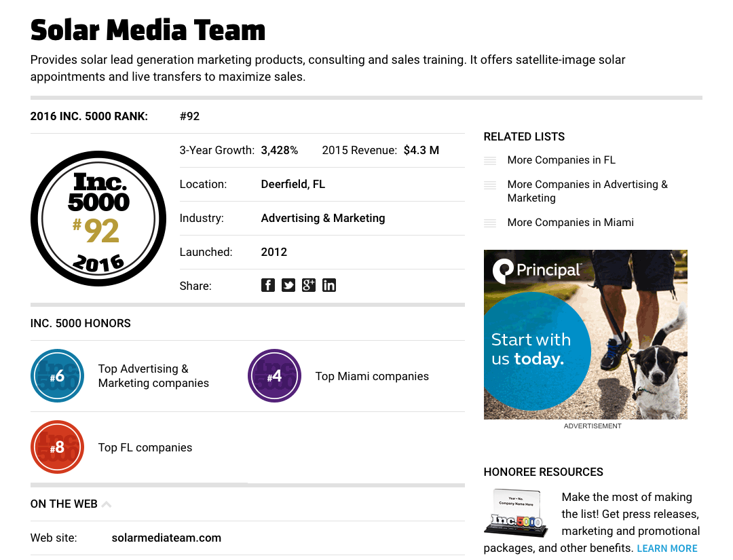The height and width of the screenshot is (560, 733).
Task: Open More Companies in FL list
Action: click(x=561, y=160)
